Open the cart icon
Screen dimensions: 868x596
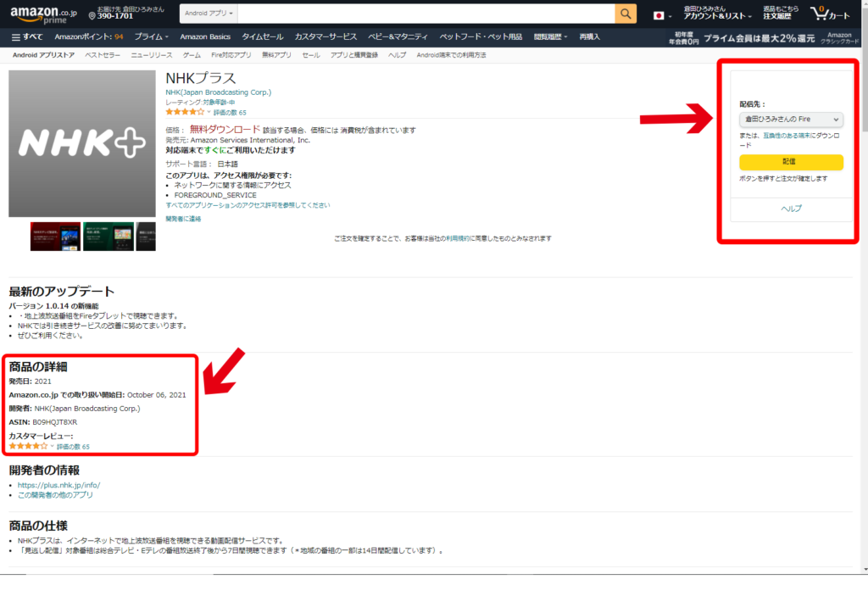point(829,14)
